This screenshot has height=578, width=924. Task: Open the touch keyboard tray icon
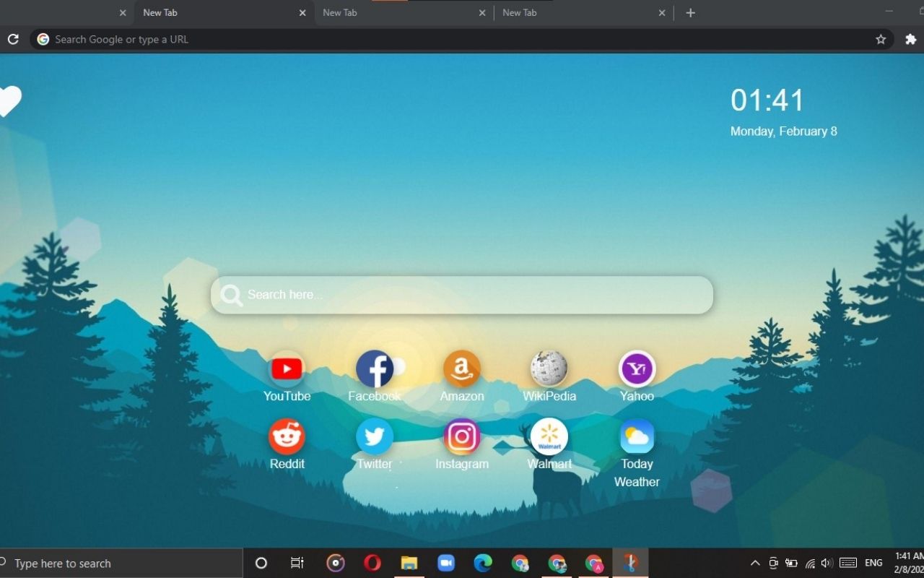848,563
